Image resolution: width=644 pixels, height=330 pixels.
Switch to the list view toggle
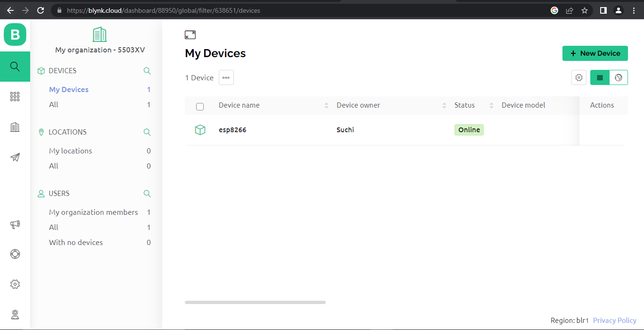tap(600, 77)
